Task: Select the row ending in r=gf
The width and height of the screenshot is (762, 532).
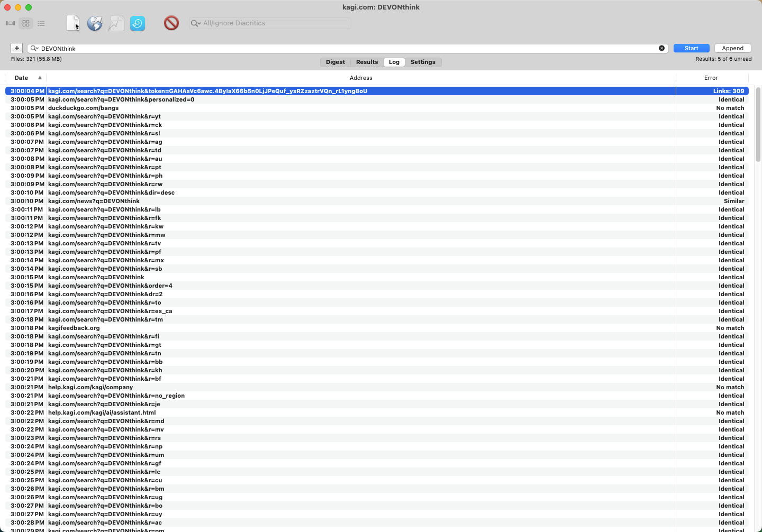Action: coord(377,463)
